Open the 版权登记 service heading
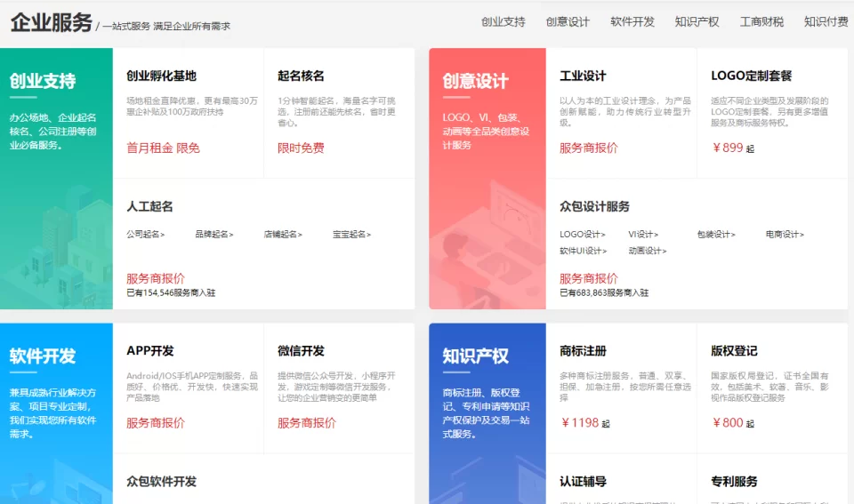The height and width of the screenshot is (504, 854). [x=734, y=351]
